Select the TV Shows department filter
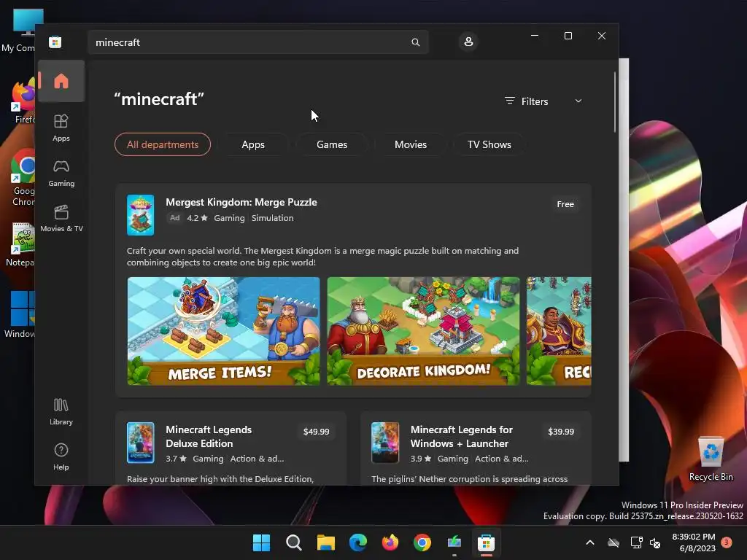Image resolution: width=747 pixels, height=560 pixels. click(x=489, y=144)
